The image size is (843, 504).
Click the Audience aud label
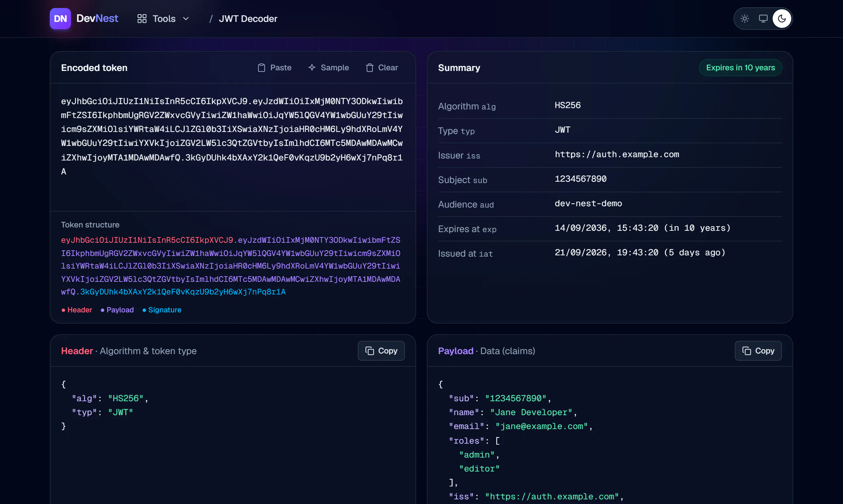pos(466,205)
